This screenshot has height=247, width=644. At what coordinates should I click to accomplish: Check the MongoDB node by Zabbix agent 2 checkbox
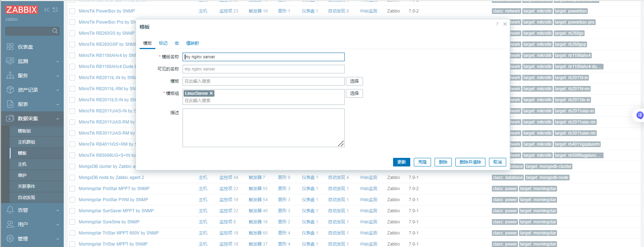72,178
